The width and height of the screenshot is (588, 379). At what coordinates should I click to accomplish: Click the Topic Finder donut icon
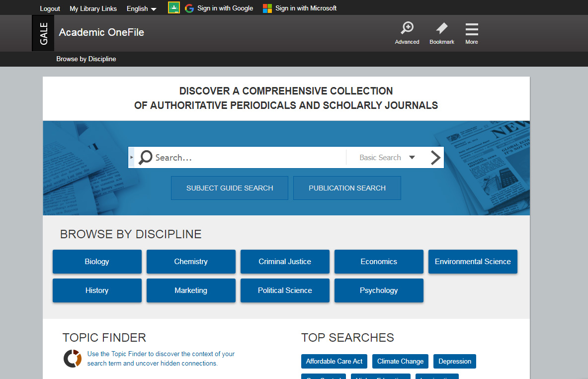(73, 359)
